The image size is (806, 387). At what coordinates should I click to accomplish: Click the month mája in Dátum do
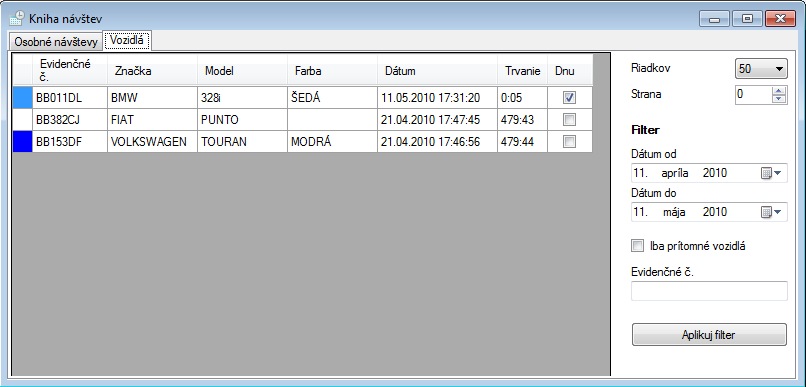673,212
